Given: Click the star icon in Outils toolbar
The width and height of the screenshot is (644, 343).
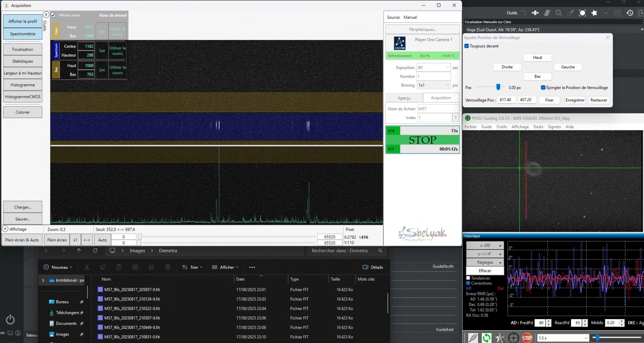Looking at the screenshot, I should (x=594, y=13).
